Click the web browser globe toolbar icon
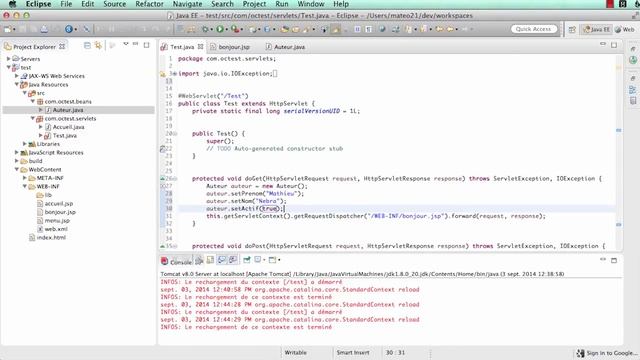This screenshot has width=640, height=360. pyautogui.click(x=382, y=29)
